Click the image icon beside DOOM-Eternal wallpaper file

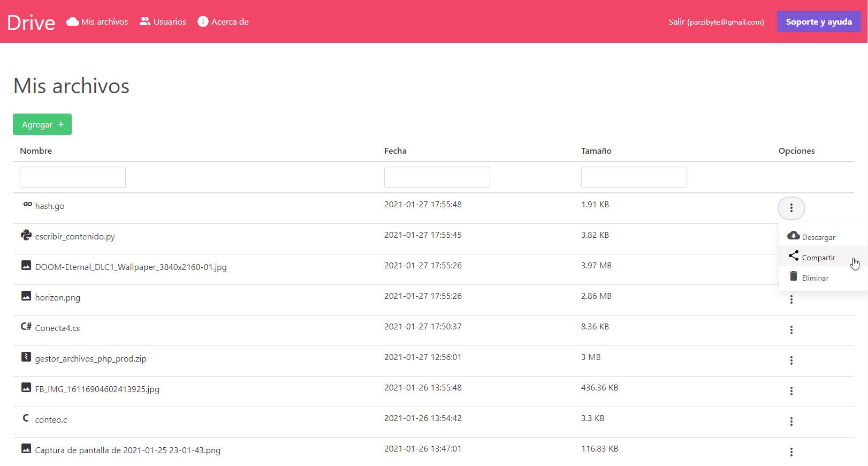[26, 265]
